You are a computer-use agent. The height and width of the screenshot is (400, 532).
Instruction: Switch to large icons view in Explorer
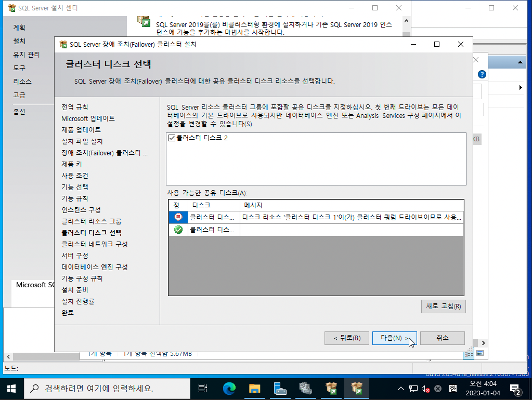tap(480, 354)
